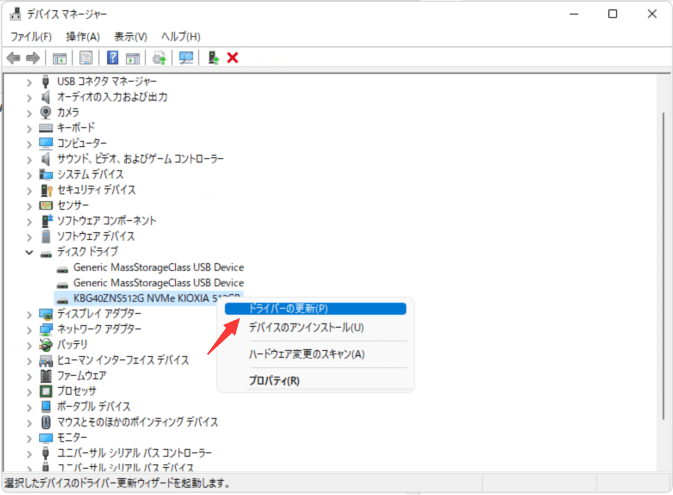Click the red X Uninstall device icon
The height and width of the screenshot is (495, 673).
point(233,58)
